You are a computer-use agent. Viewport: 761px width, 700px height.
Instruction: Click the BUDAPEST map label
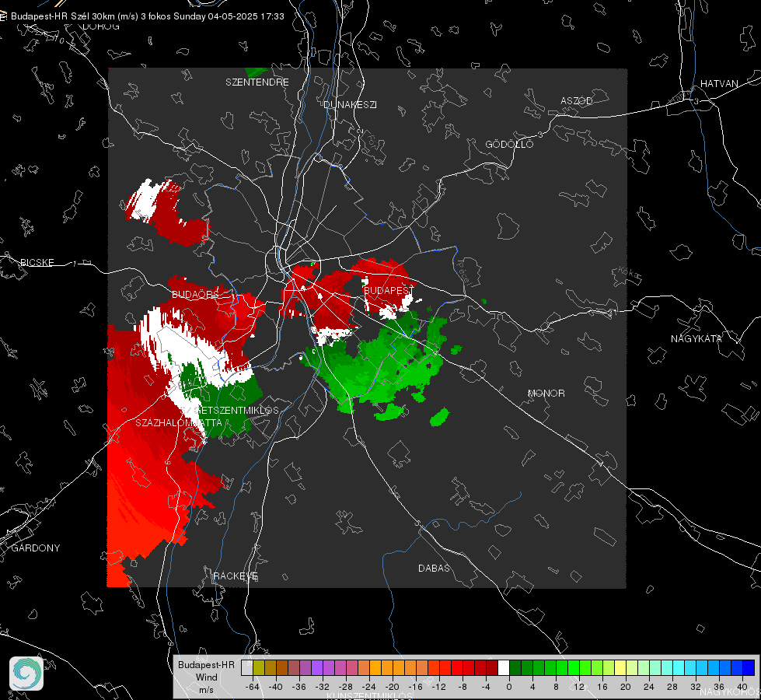point(389,290)
